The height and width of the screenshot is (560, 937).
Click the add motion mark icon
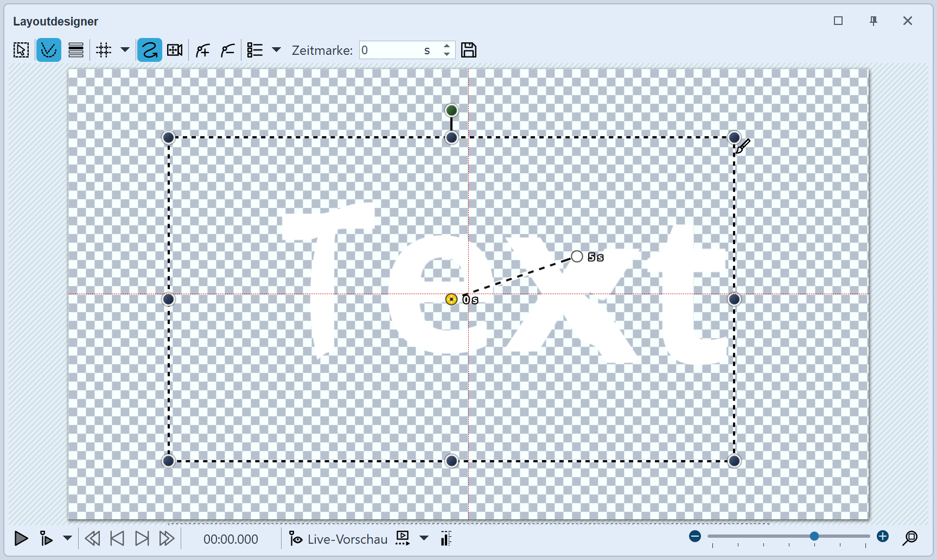tap(203, 50)
